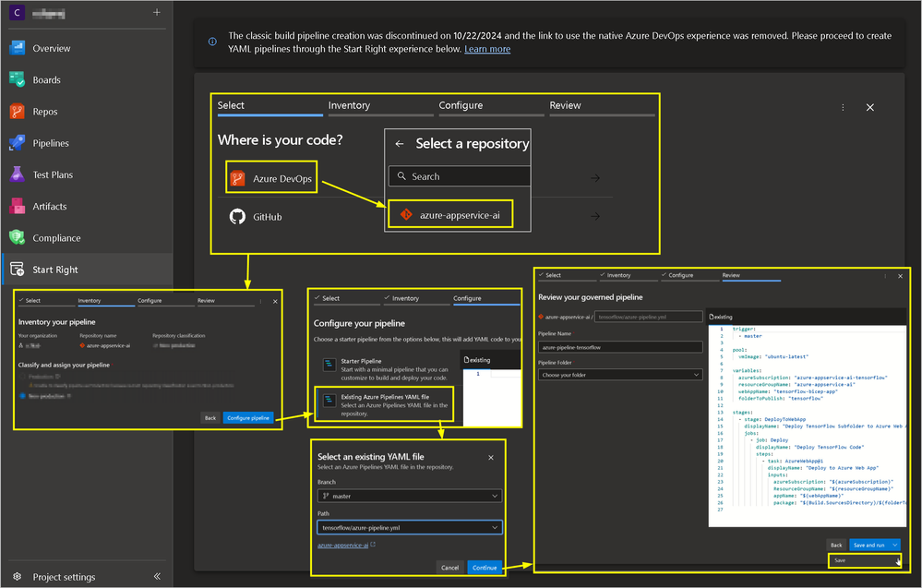Click the arrow at the end of the Azure DevOps row
This screenshot has width=922, height=588.
click(595, 177)
